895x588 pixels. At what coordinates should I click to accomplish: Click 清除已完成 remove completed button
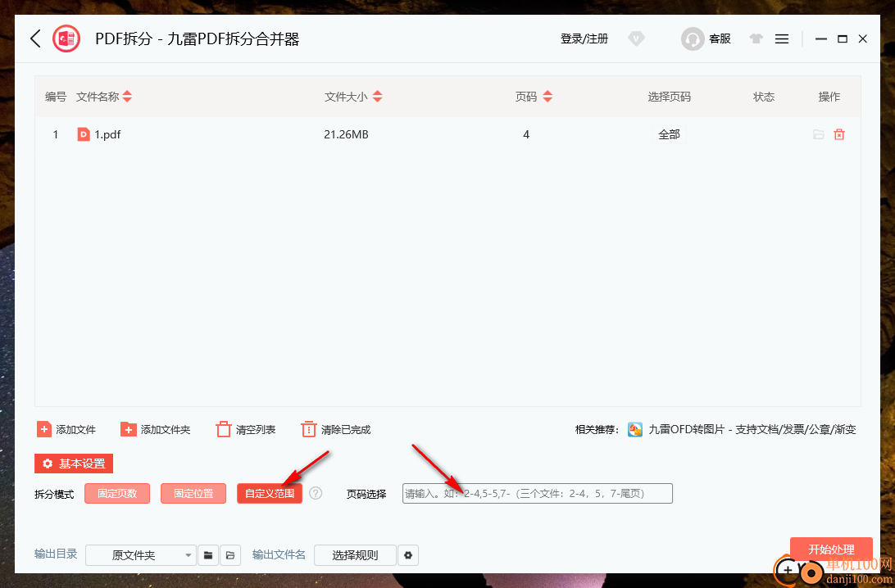pyautogui.click(x=336, y=429)
